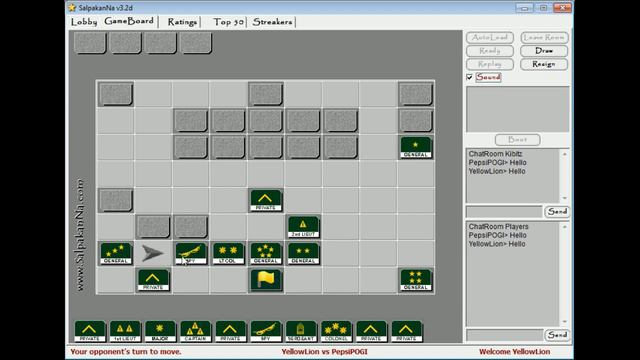
Task: Open the Streakers tab
Action: [272, 22]
